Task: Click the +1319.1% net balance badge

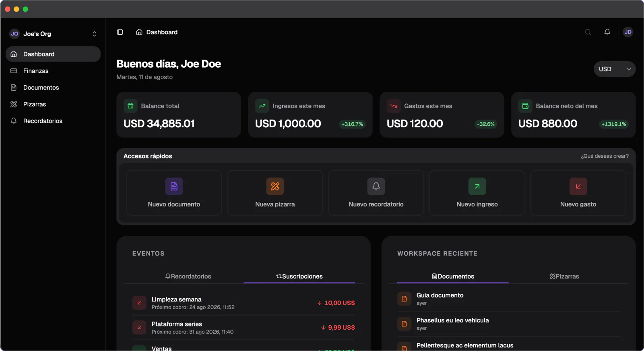Action: (614, 124)
